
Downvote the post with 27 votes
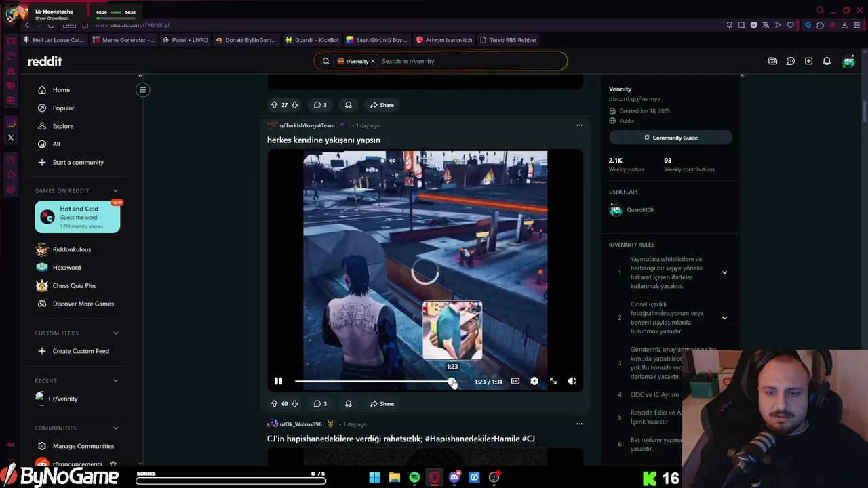pos(294,105)
